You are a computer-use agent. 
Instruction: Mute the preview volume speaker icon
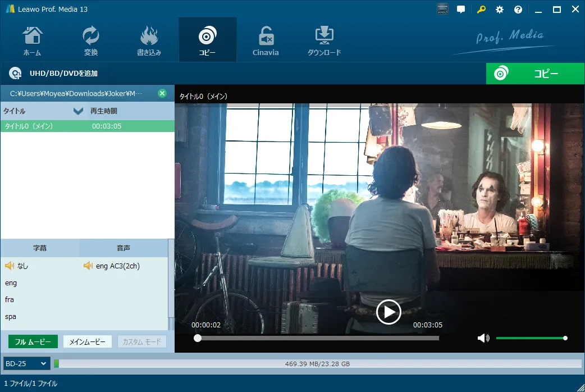(x=483, y=338)
